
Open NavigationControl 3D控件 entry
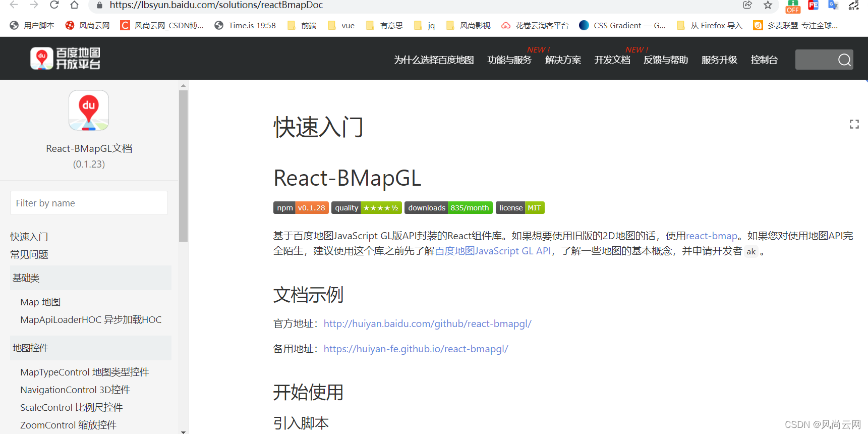pyautogui.click(x=75, y=390)
